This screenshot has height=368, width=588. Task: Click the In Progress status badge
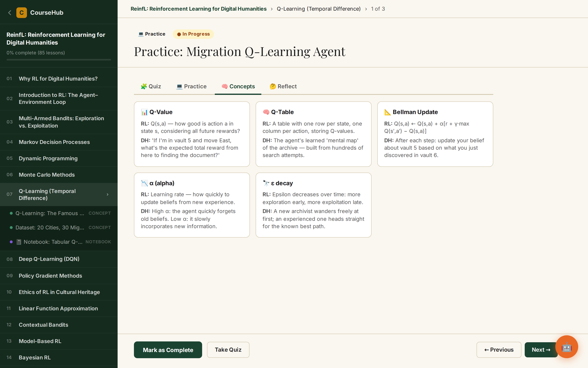[x=193, y=34]
